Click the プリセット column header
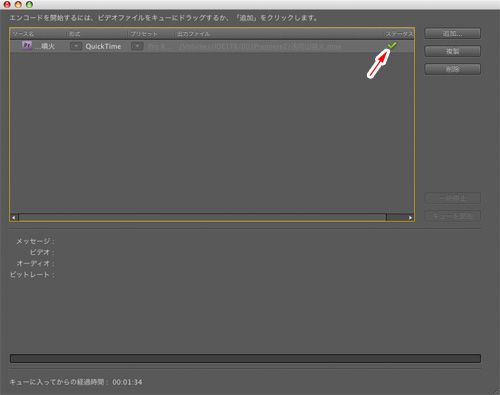 tap(144, 34)
